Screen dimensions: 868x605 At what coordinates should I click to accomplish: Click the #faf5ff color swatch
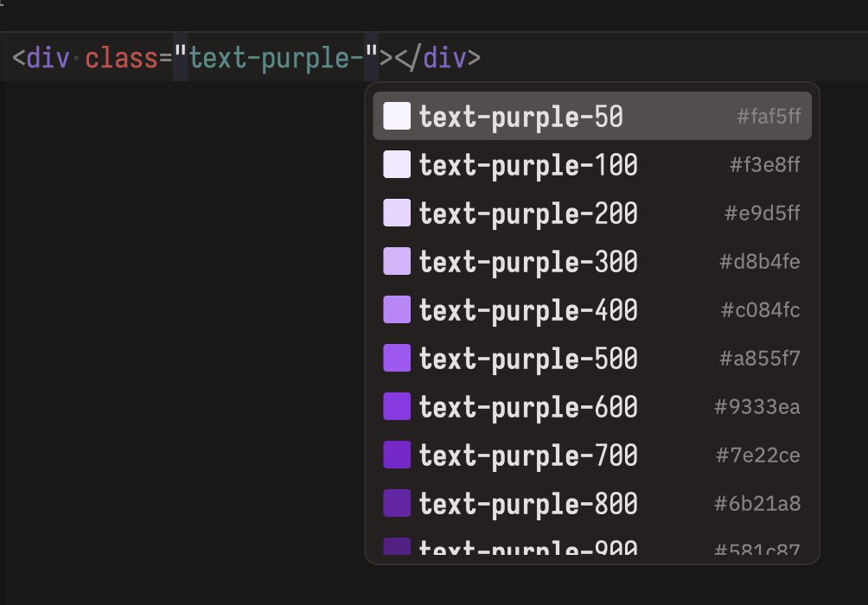(x=397, y=116)
